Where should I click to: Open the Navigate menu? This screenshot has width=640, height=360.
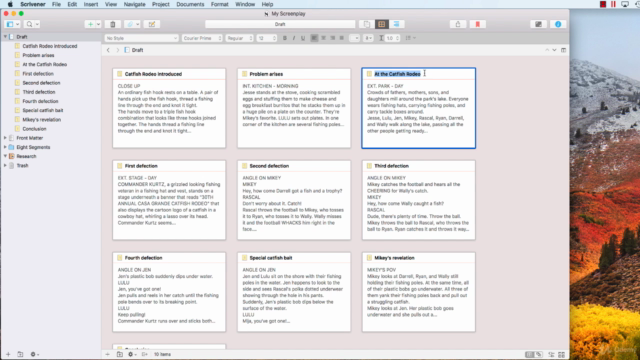click(x=134, y=4)
